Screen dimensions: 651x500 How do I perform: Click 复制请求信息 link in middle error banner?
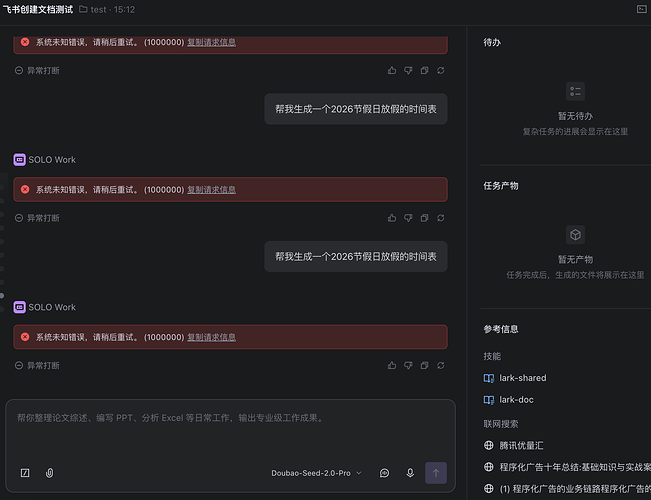[211, 189]
